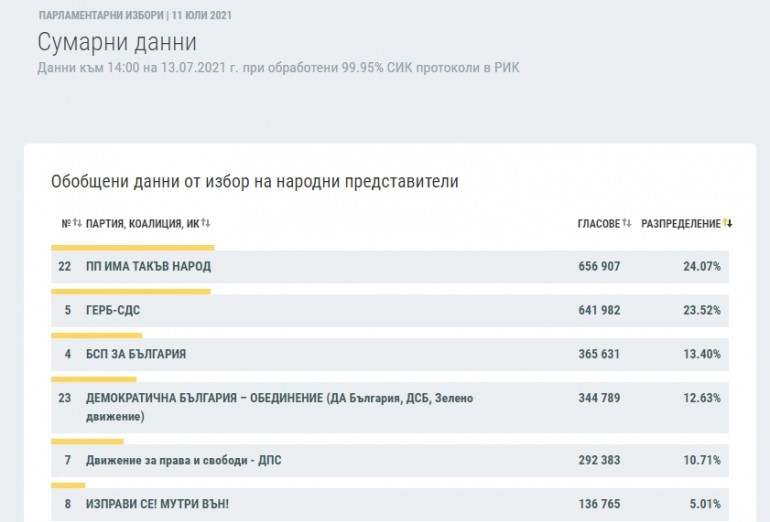770x522 pixels.
Task: Click votes value 641 982
Action: (599, 310)
